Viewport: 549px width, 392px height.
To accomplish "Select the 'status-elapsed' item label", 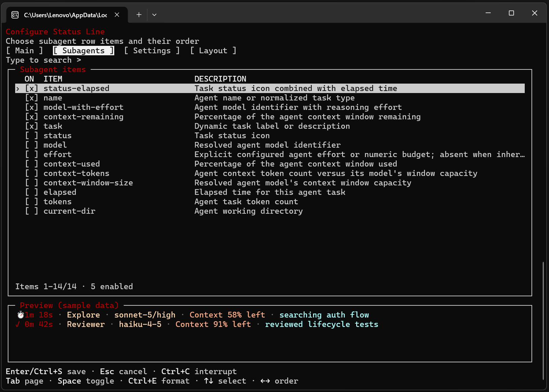I will coord(77,88).
